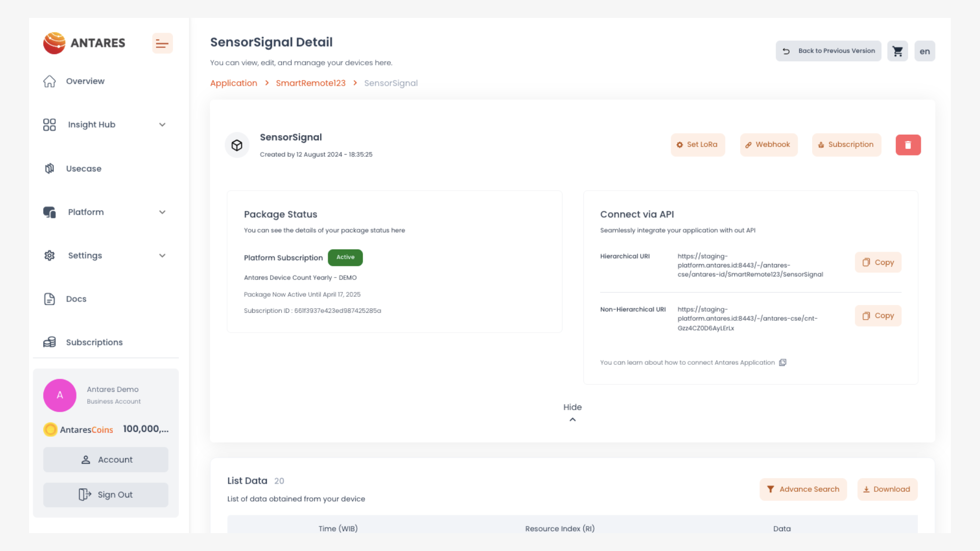The image size is (980, 551).
Task: Open the Account button
Action: (106, 460)
